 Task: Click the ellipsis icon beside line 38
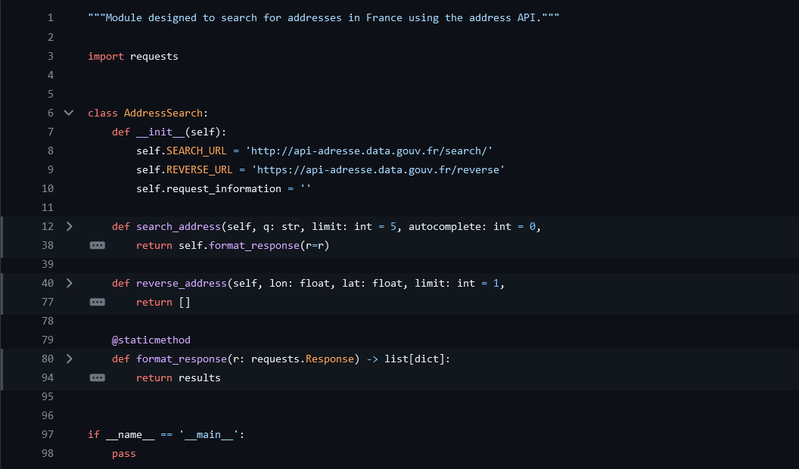[97, 246]
